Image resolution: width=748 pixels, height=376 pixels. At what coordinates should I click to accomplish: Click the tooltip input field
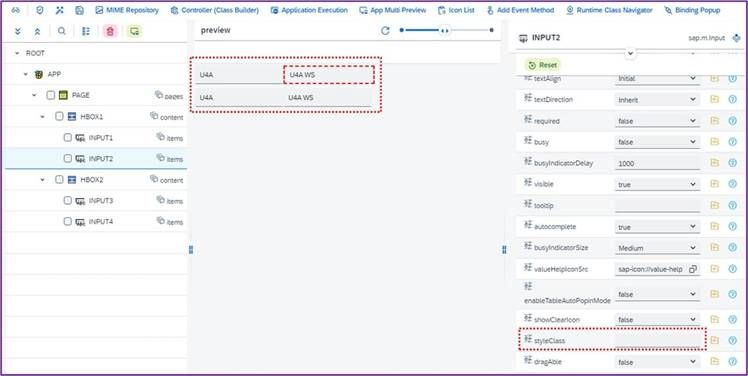pos(657,205)
